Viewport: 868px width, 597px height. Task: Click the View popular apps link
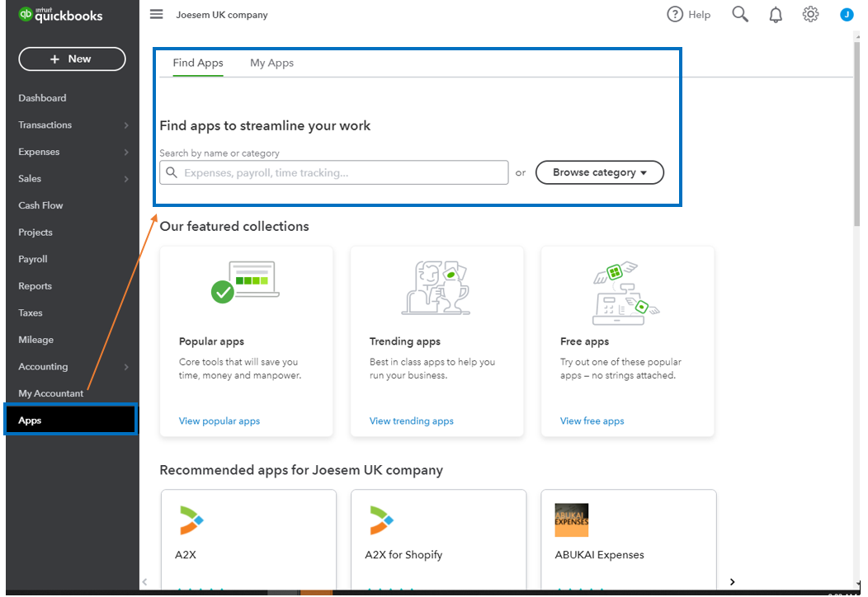coord(219,421)
